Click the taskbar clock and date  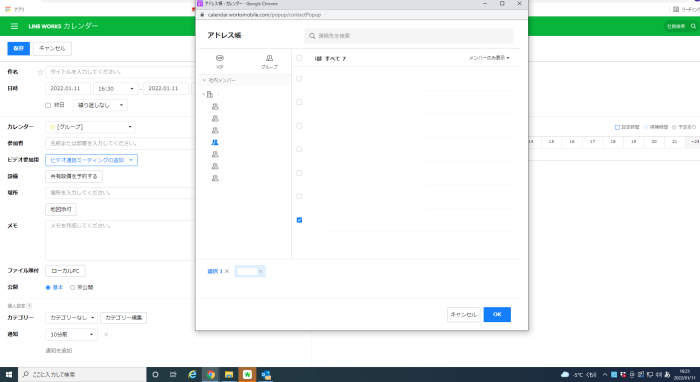pyautogui.click(x=684, y=374)
